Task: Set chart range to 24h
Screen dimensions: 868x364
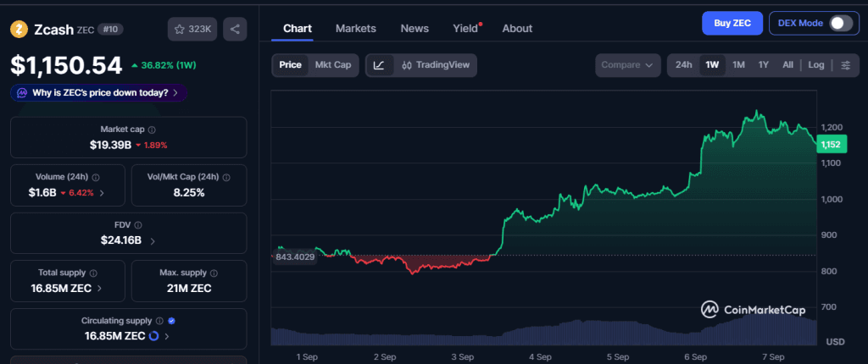Action: click(684, 65)
